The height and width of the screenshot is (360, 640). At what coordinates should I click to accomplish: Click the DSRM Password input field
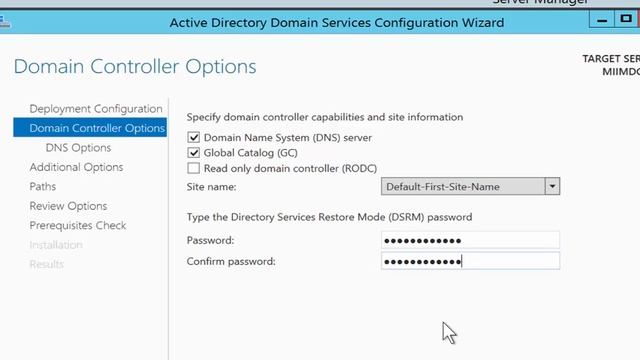[470, 240]
